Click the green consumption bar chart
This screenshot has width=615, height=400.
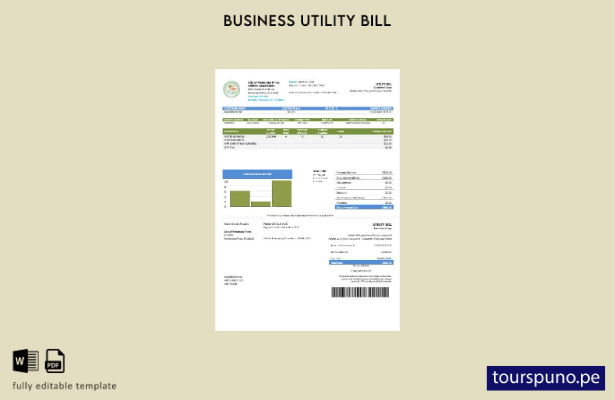coord(258,194)
